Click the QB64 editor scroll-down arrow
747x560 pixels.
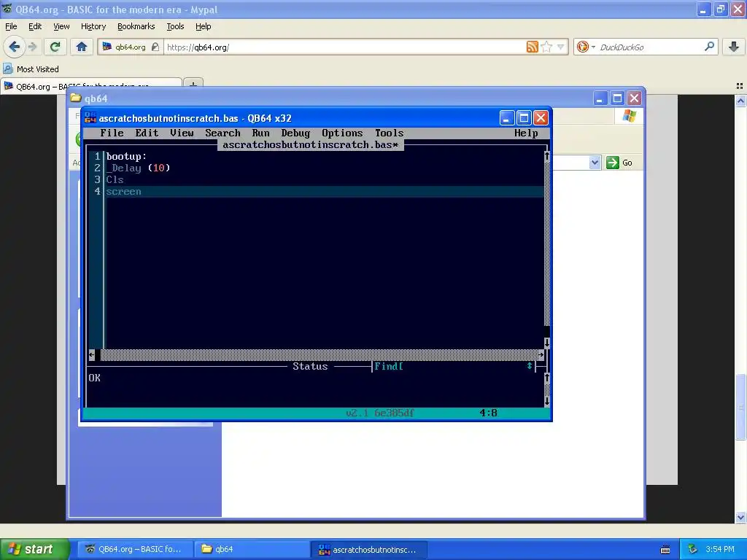[x=547, y=343]
